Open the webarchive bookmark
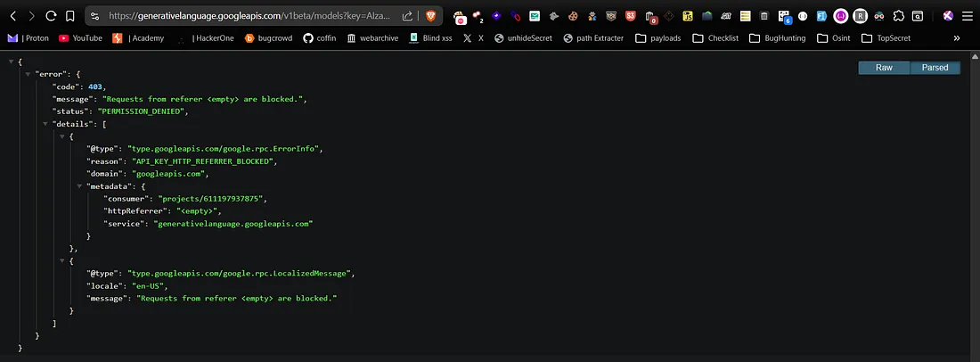 pyautogui.click(x=372, y=38)
